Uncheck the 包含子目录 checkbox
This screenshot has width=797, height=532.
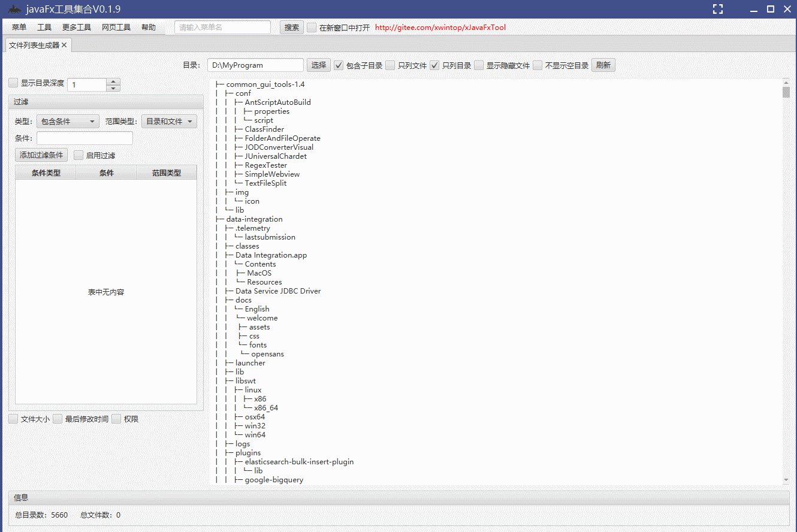(339, 65)
